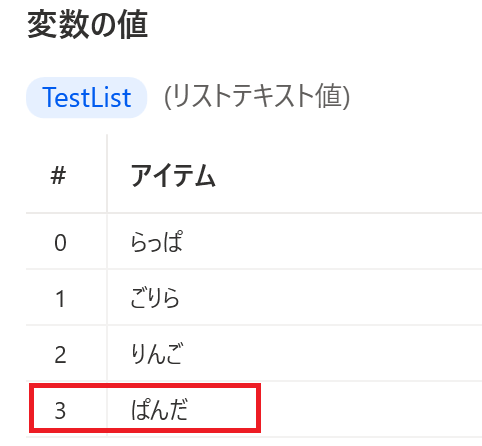The width and height of the screenshot is (482, 446).
Task: Click empty space right of ごりら row
Action: pos(333,297)
